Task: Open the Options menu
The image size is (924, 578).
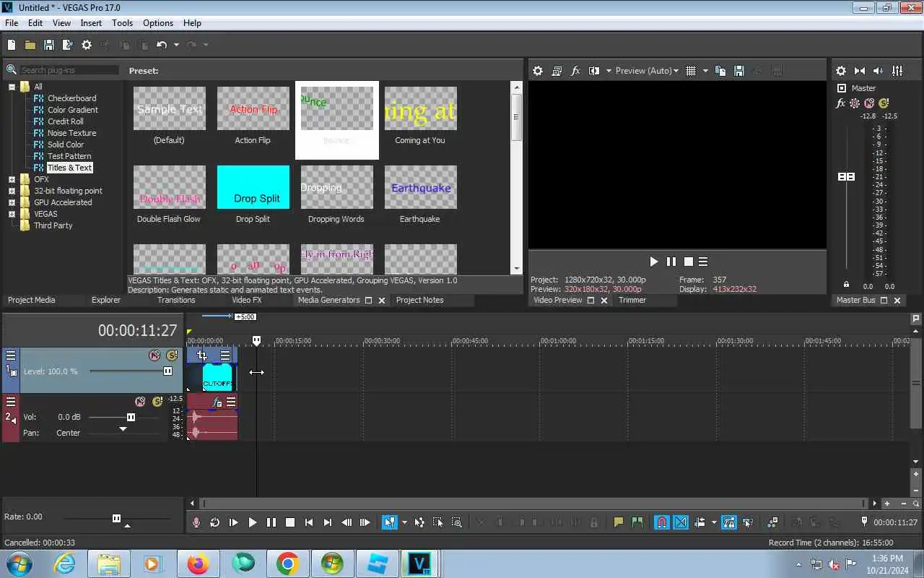Action: [158, 23]
